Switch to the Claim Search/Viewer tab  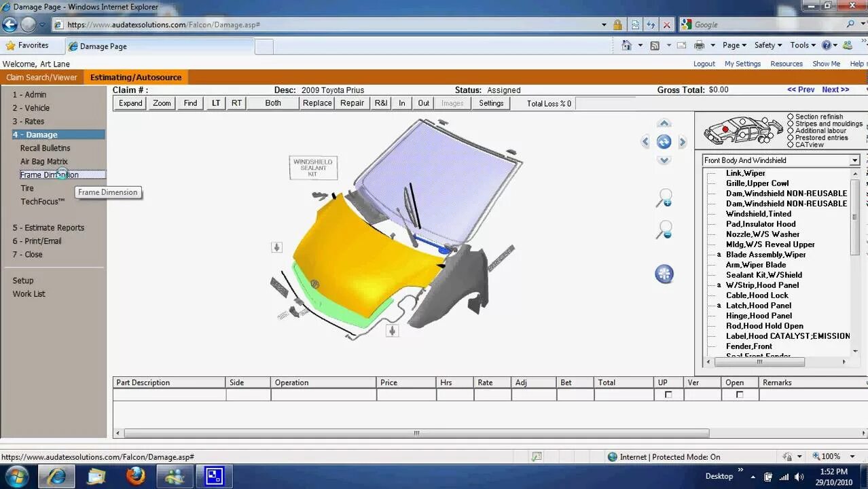point(41,77)
